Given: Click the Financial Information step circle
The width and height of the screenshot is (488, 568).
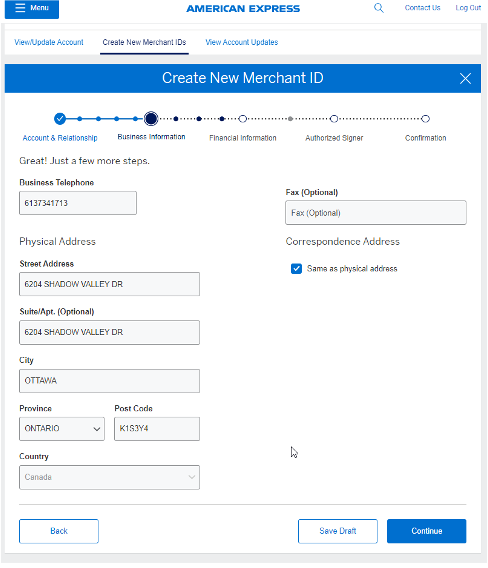Looking at the screenshot, I should (243, 119).
